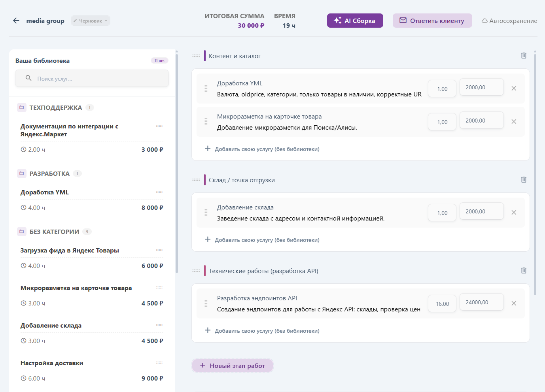Edit stage title Контент и каталог
The image size is (545, 392).
[x=235, y=56]
